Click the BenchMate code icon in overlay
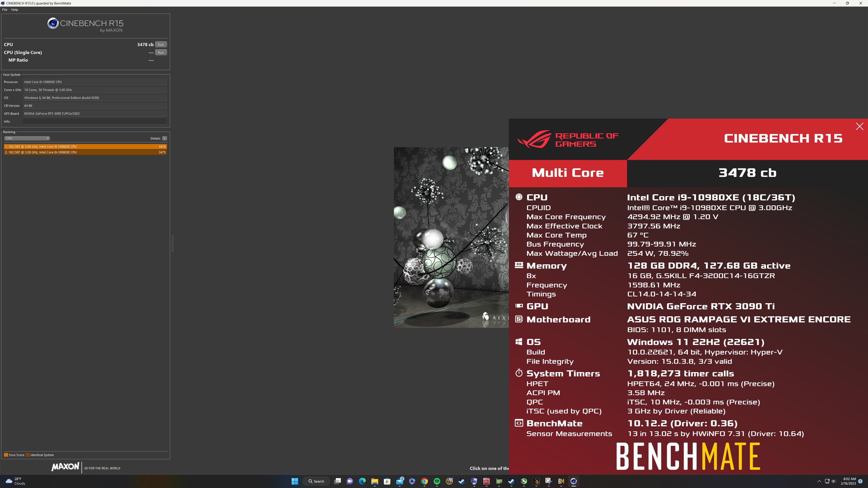The width and height of the screenshot is (868, 488). click(x=519, y=423)
